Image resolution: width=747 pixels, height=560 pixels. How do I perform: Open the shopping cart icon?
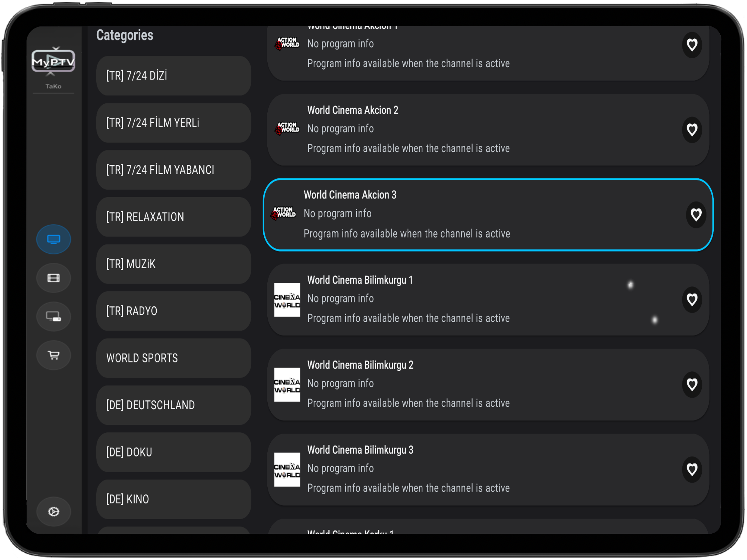pos(53,355)
